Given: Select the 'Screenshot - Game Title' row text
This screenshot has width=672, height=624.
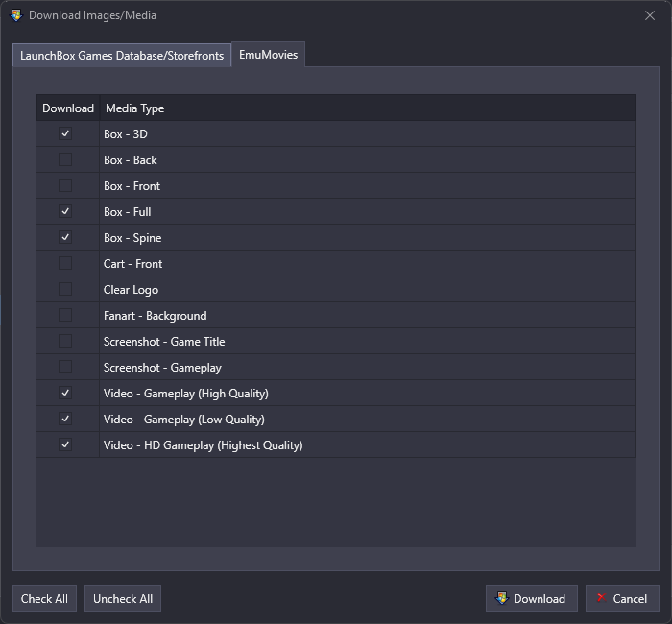Looking at the screenshot, I should [x=164, y=342].
